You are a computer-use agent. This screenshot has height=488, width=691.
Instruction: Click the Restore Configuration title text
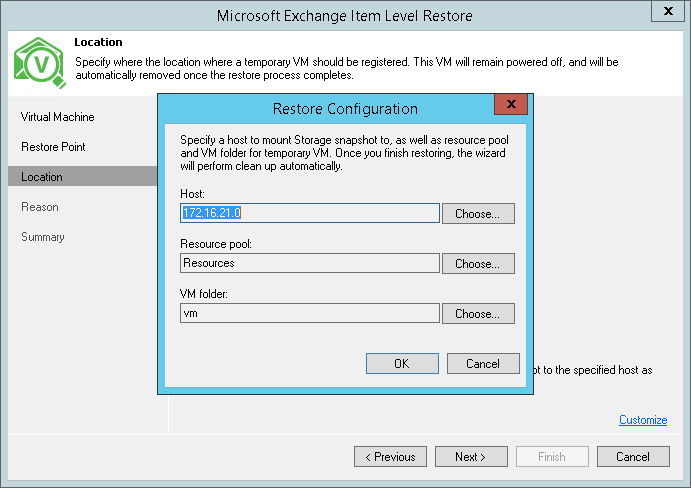click(x=345, y=108)
